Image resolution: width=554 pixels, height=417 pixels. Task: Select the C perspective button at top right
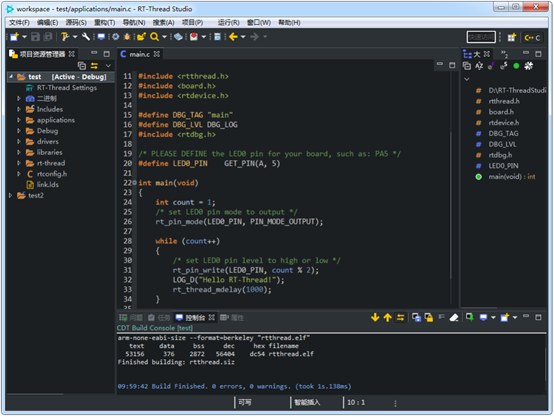click(533, 37)
